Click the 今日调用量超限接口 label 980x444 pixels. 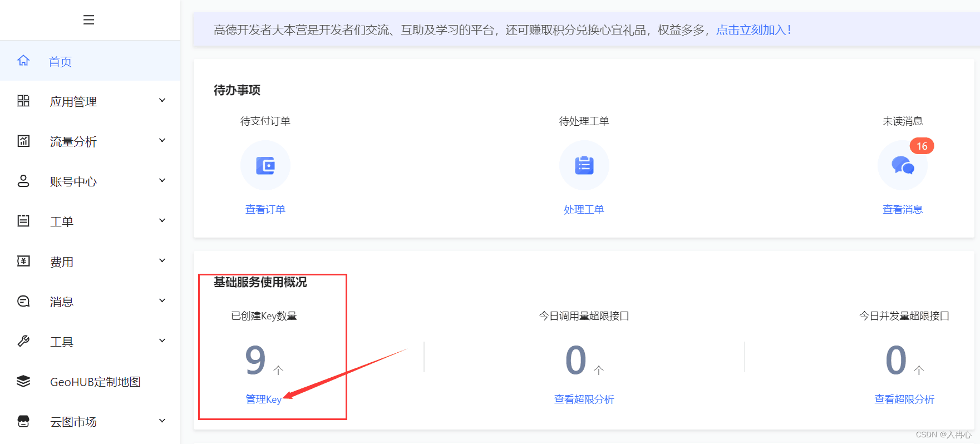click(584, 315)
